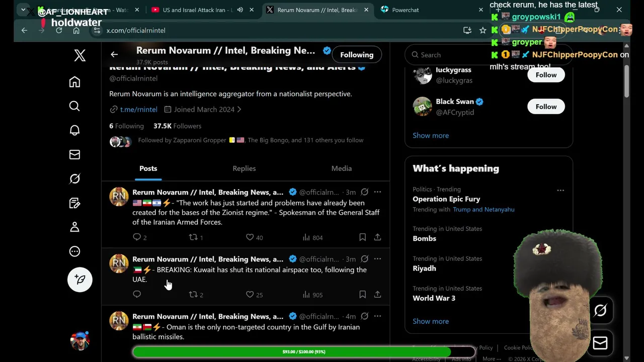The image size is (644, 362).
Task: Open the X logo home icon
Action: pos(80,55)
